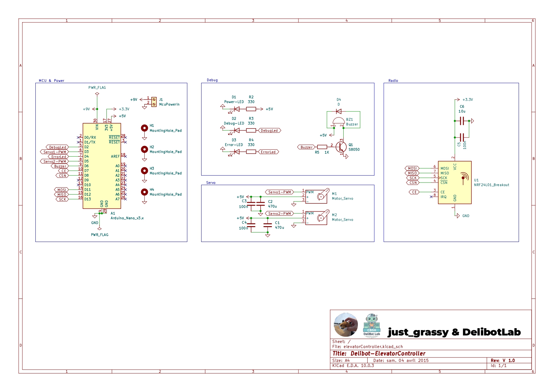
Task: Click the Buzzer global label near R5
Action: click(306, 147)
